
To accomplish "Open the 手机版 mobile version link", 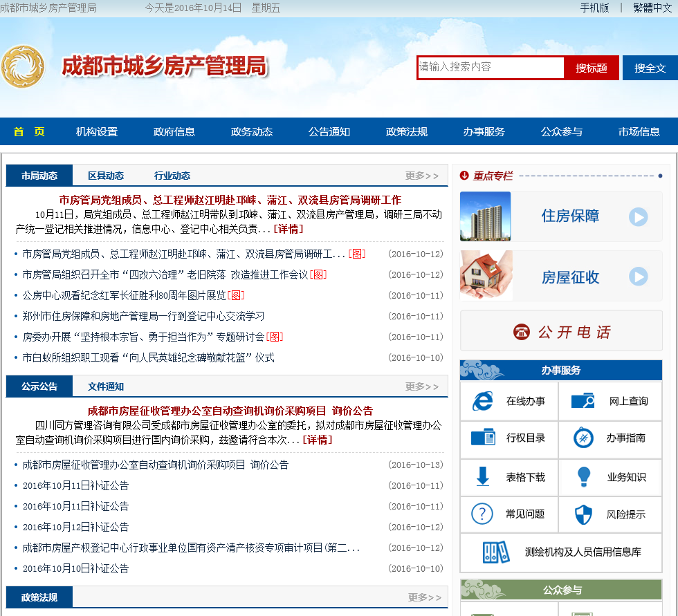I will click(594, 8).
